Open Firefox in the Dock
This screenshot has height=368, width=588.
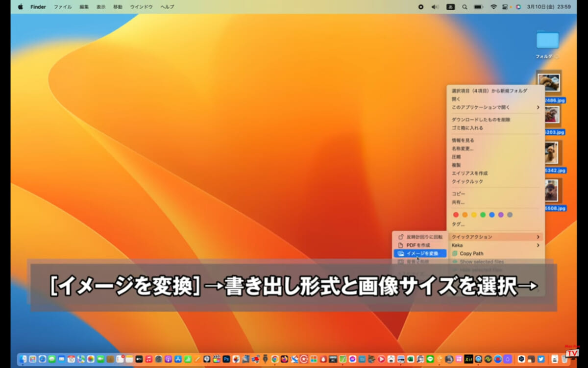[284, 359]
